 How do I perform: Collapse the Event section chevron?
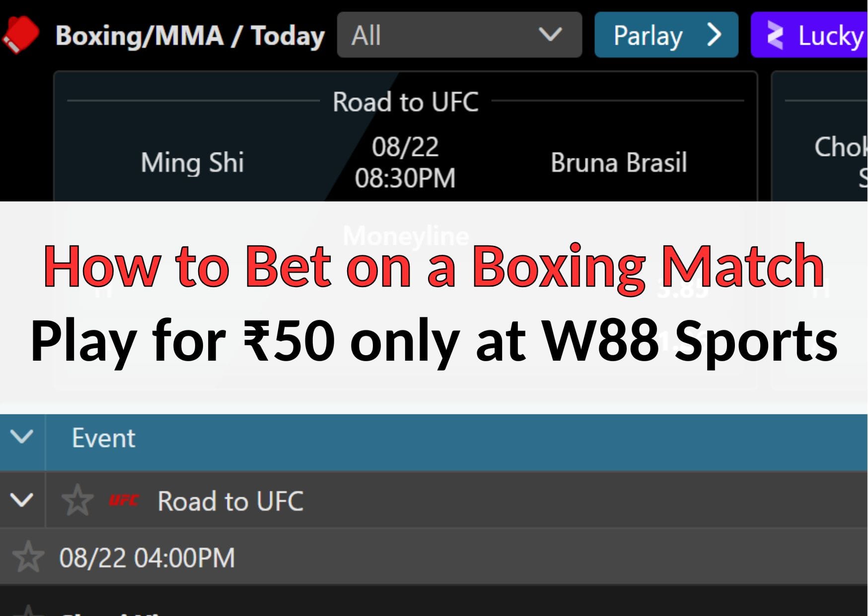(21, 438)
